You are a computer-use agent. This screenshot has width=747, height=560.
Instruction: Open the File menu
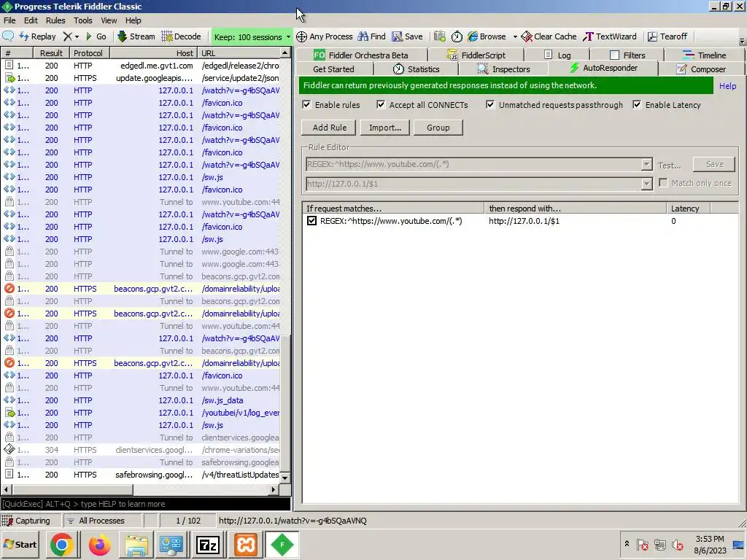pyautogui.click(x=9, y=20)
